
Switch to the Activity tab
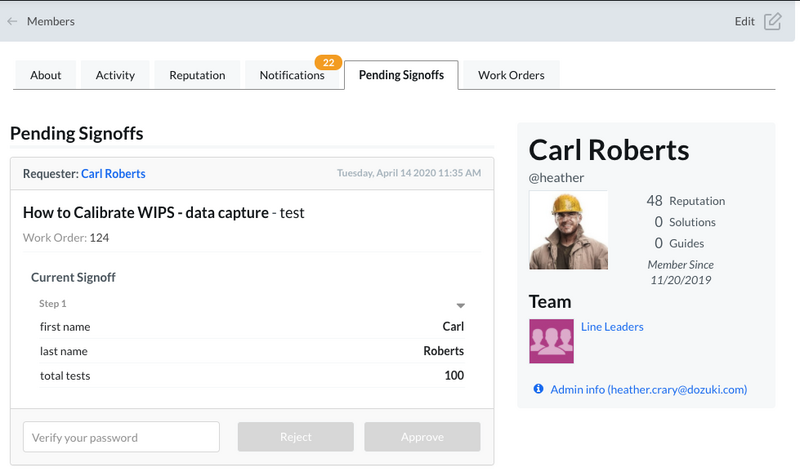point(115,75)
